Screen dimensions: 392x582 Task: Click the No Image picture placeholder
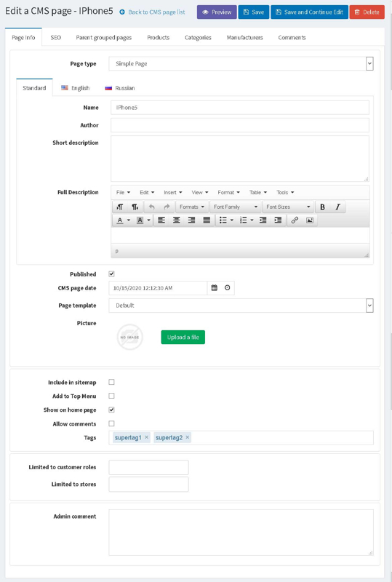130,337
